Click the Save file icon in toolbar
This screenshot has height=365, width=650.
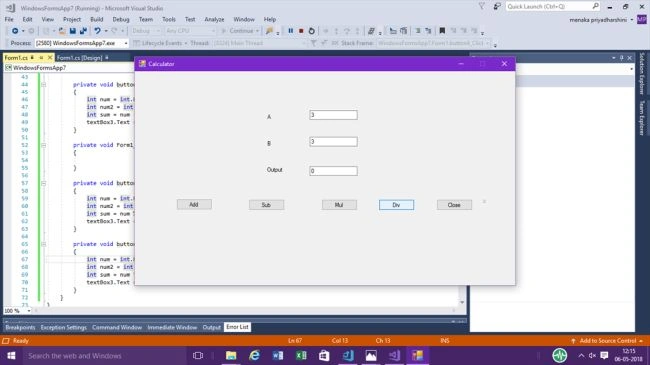[73, 31]
